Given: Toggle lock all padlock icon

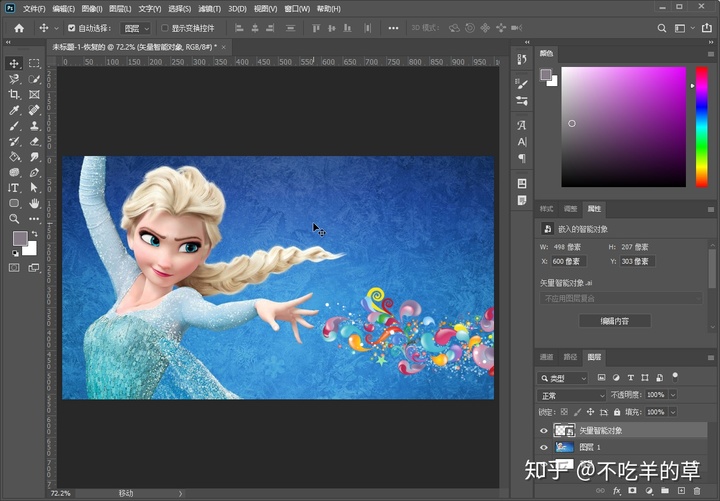Looking at the screenshot, I should coord(617,412).
